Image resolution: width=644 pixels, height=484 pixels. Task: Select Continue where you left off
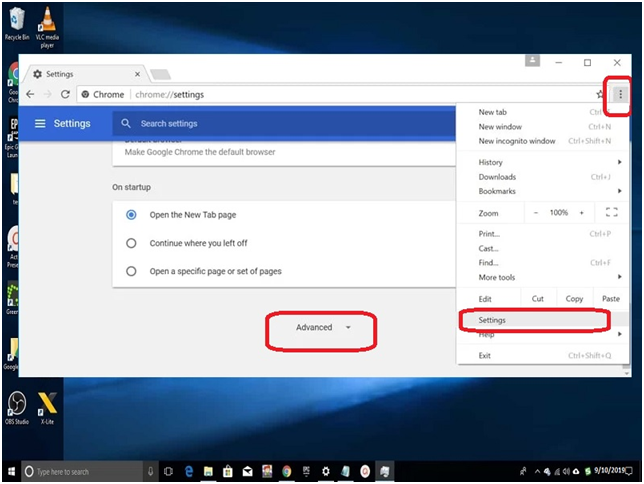click(131, 243)
